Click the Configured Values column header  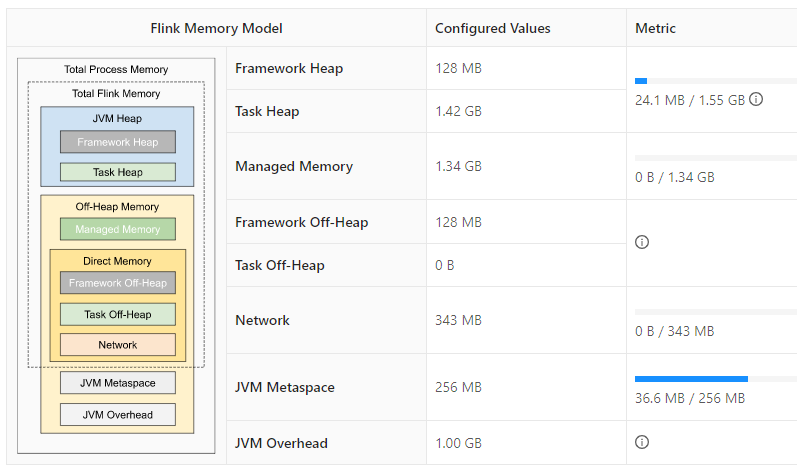click(x=492, y=28)
